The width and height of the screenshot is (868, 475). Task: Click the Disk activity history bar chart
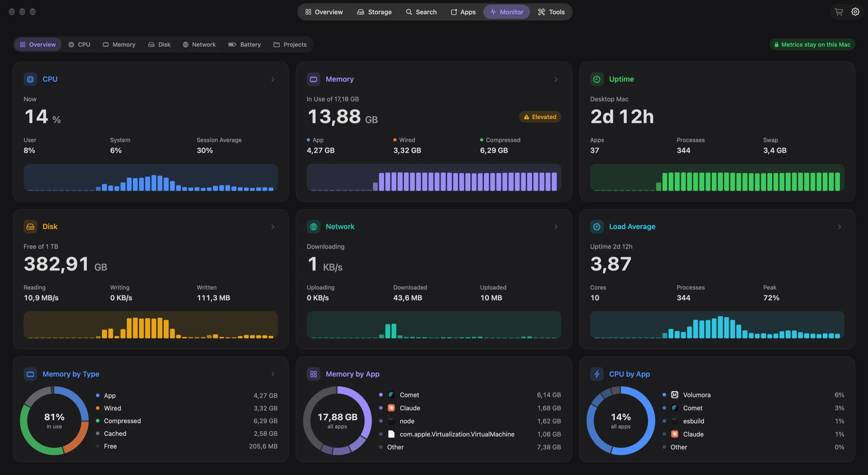click(150, 325)
